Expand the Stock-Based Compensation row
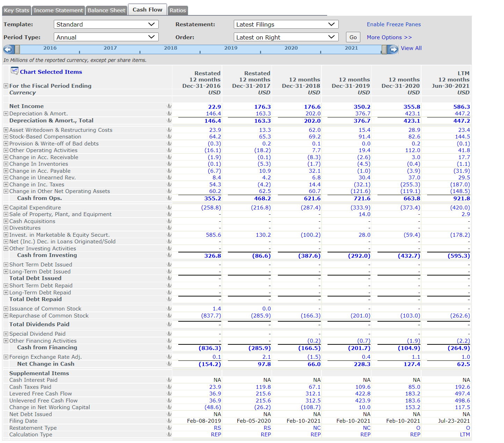The image size is (504, 443). click(x=6, y=136)
